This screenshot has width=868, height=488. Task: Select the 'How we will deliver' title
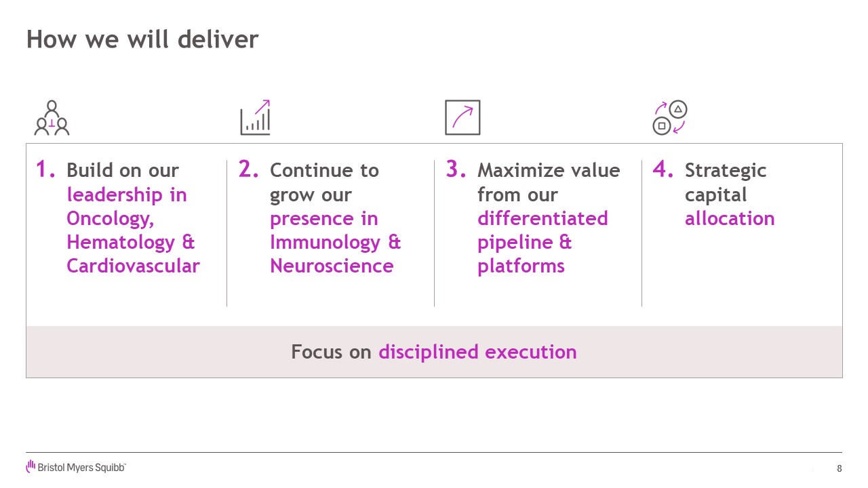pyautogui.click(x=142, y=39)
